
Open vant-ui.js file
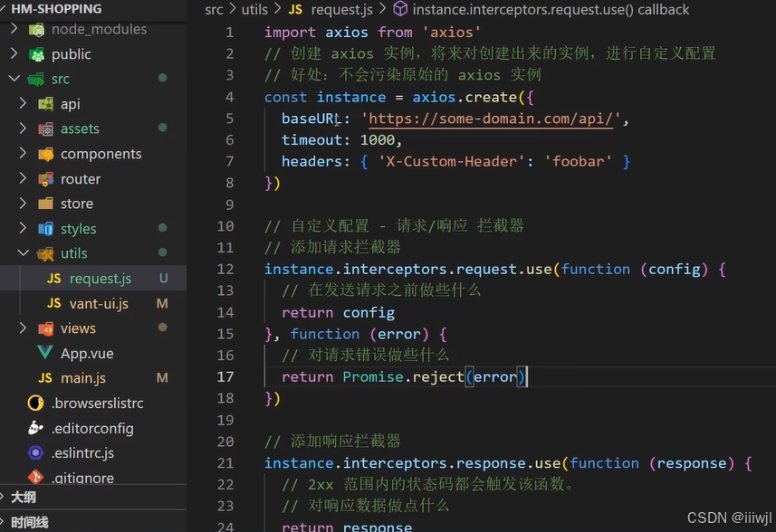[x=99, y=303]
